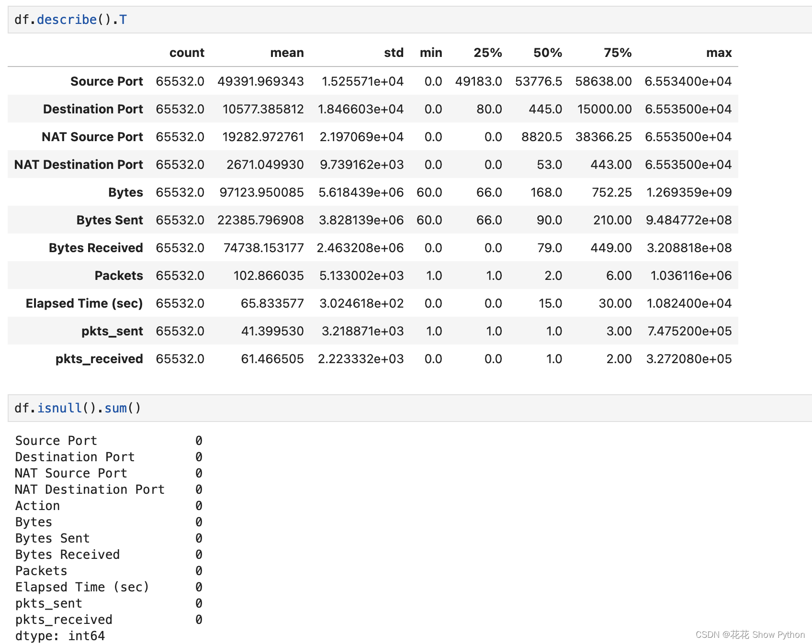Click Bytes max value 1.269359e+09
812x644 pixels.
pyautogui.click(x=689, y=192)
